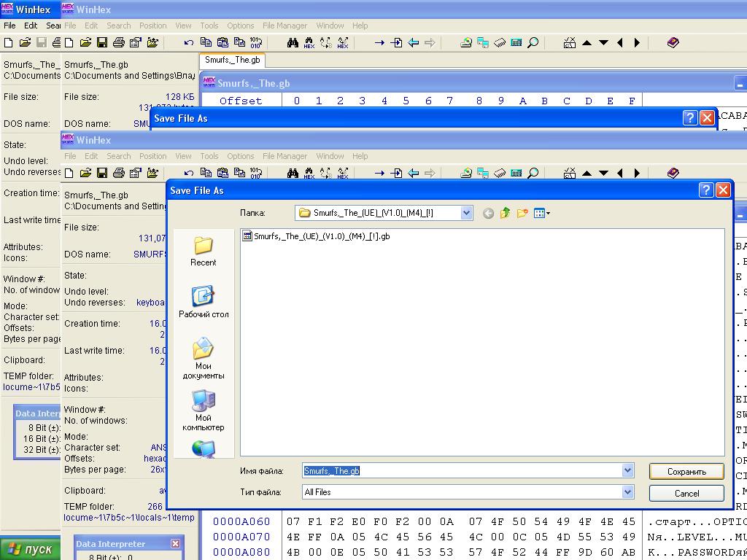Click Save floppy icon in lower WinHex toolbar
The width and height of the screenshot is (747, 560).
click(102, 173)
